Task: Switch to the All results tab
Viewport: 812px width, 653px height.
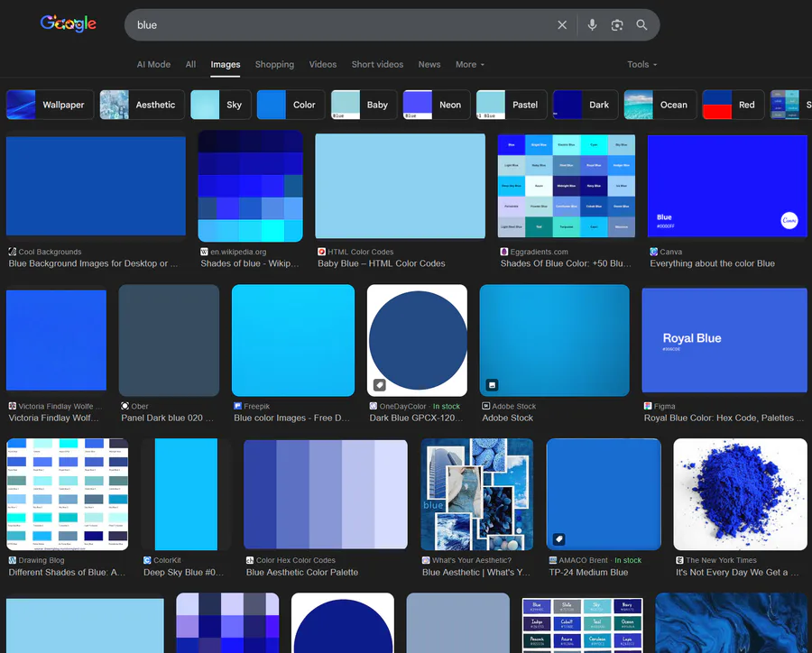Action: 190,65
